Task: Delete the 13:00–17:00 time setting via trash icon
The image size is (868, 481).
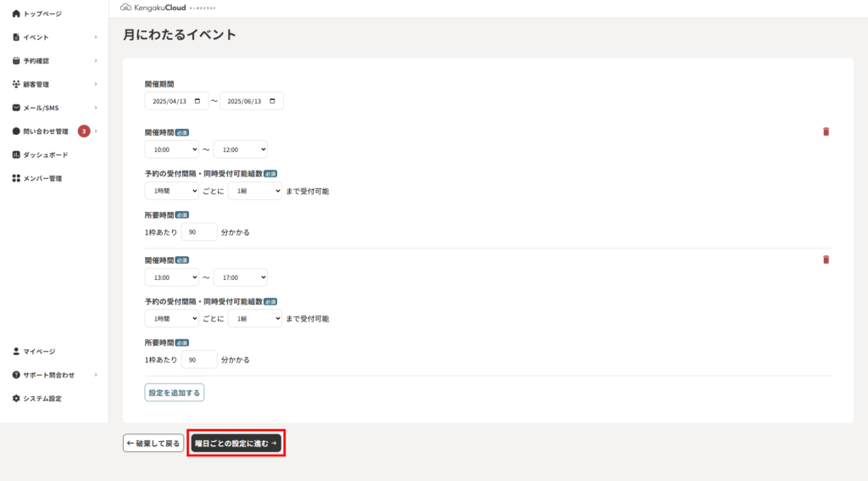Action: (x=826, y=260)
